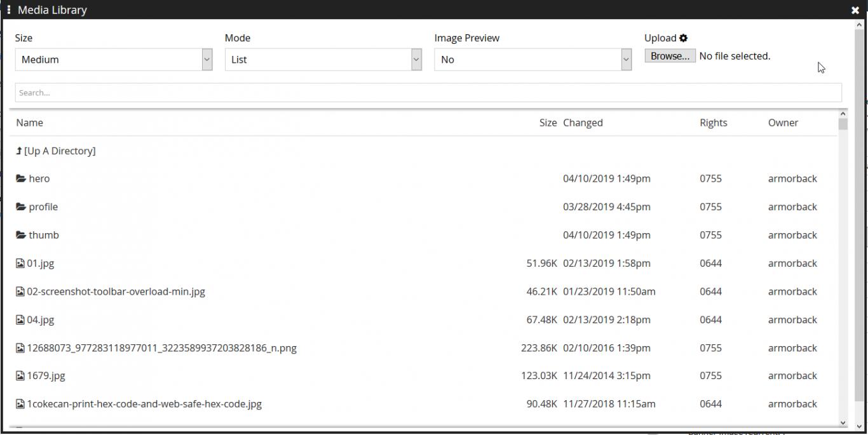Change Image Preview from No

[x=532, y=59]
